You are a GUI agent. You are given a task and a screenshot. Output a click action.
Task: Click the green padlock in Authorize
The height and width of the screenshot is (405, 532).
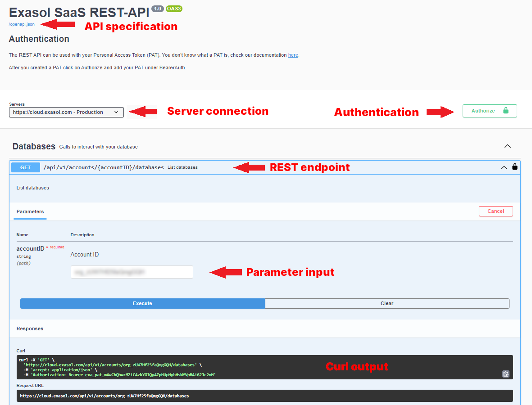click(x=505, y=111)
